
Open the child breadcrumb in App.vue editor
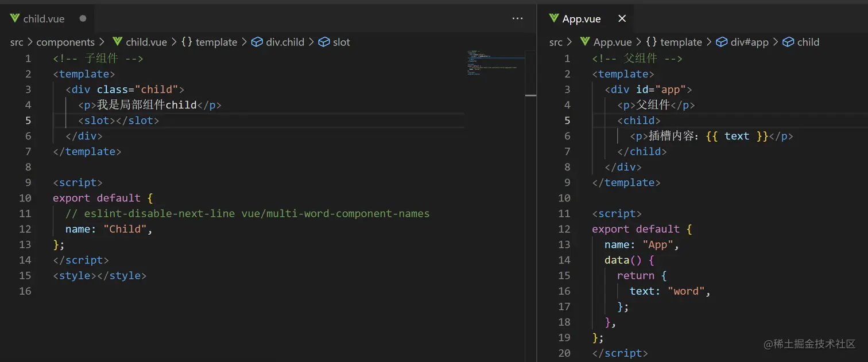tap(808, 42)
